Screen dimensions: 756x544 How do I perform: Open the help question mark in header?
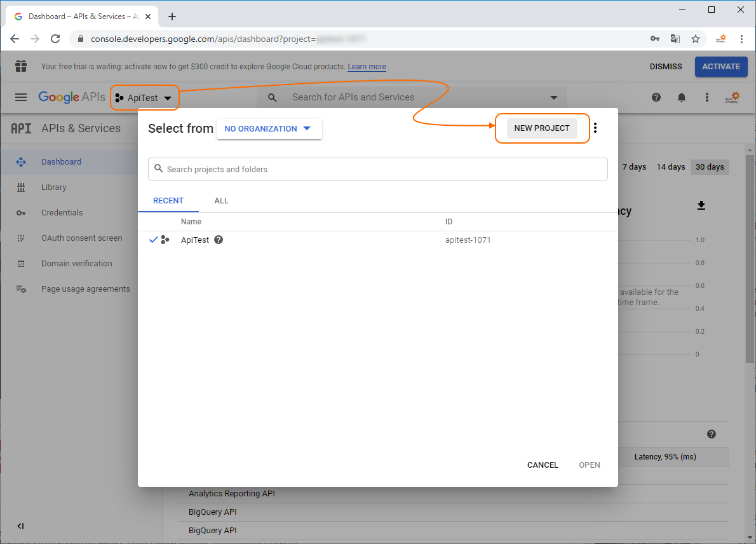coord(656,97)
